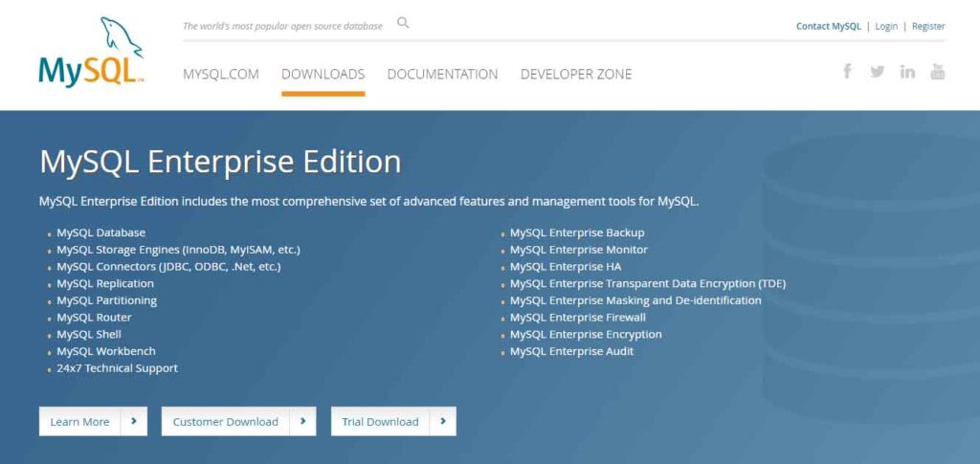The image size is (980, 464).
Task: Click the Customer Download button
Action: [x=238, y=422]
